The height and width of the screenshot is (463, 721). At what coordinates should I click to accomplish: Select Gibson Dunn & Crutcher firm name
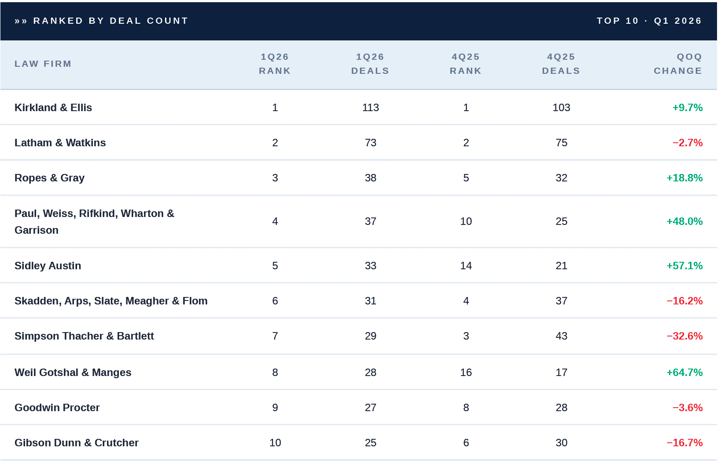click(76, 443)
